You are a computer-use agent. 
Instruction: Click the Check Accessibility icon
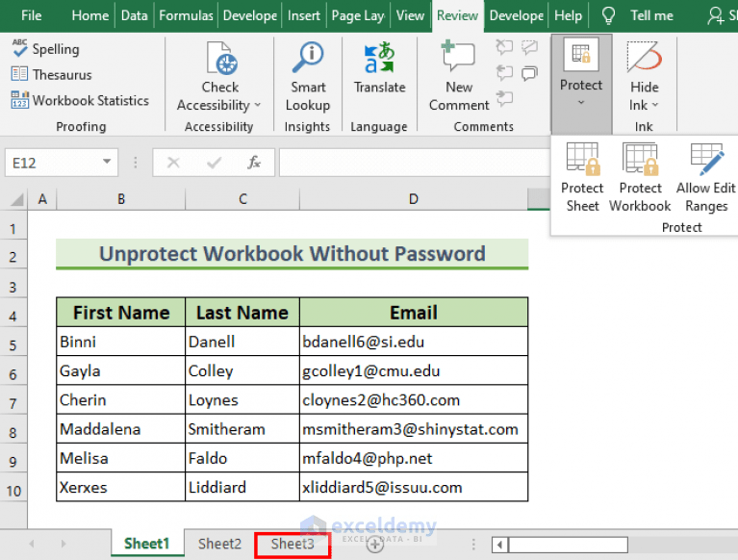pyautogui.click(x=221, y=59)
